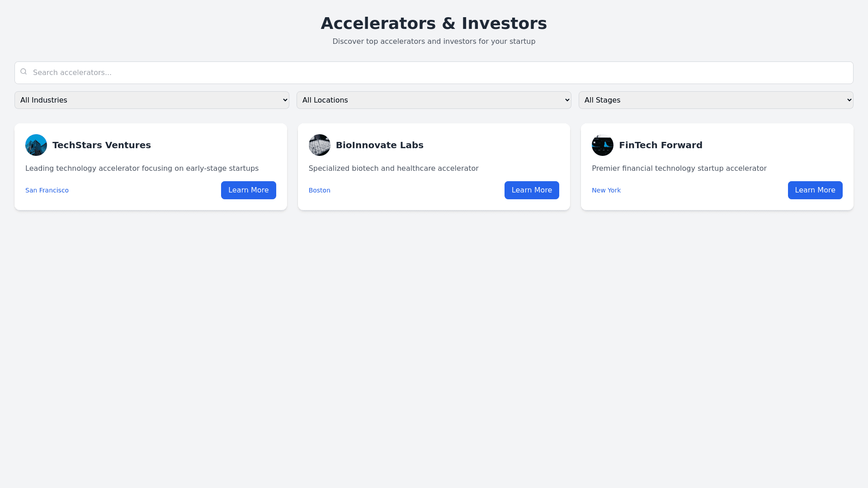868x488 pixels.
Task: Select the BioInnovate Labs card title
Action: coord(380,145)
